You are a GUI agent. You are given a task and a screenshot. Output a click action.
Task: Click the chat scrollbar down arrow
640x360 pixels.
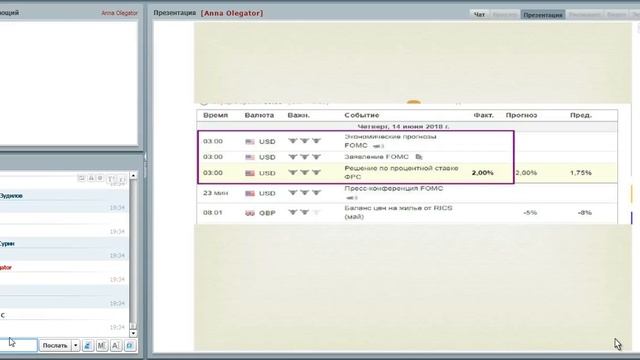[x=133, y=333]
